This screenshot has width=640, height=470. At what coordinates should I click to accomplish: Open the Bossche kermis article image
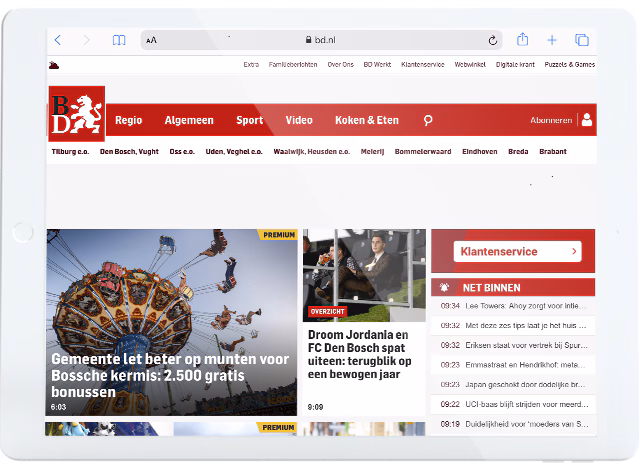coord(171,300)
